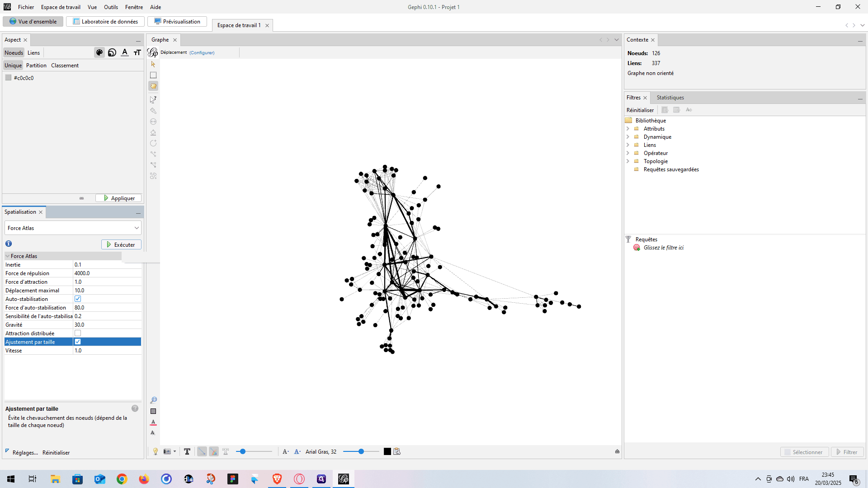The height and width of the screenshot is (488, 868).
Task: Uncheck the Ajustement par taille checkbox
Action: (x=78, y=342)
